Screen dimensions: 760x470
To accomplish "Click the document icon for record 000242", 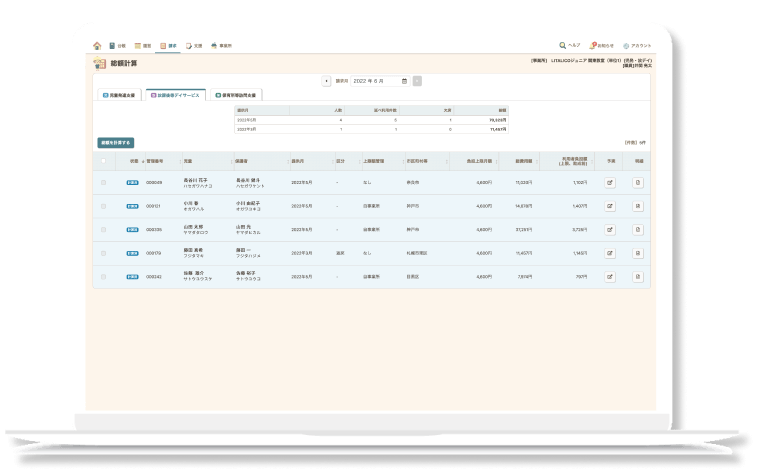I will click(638, 276).
